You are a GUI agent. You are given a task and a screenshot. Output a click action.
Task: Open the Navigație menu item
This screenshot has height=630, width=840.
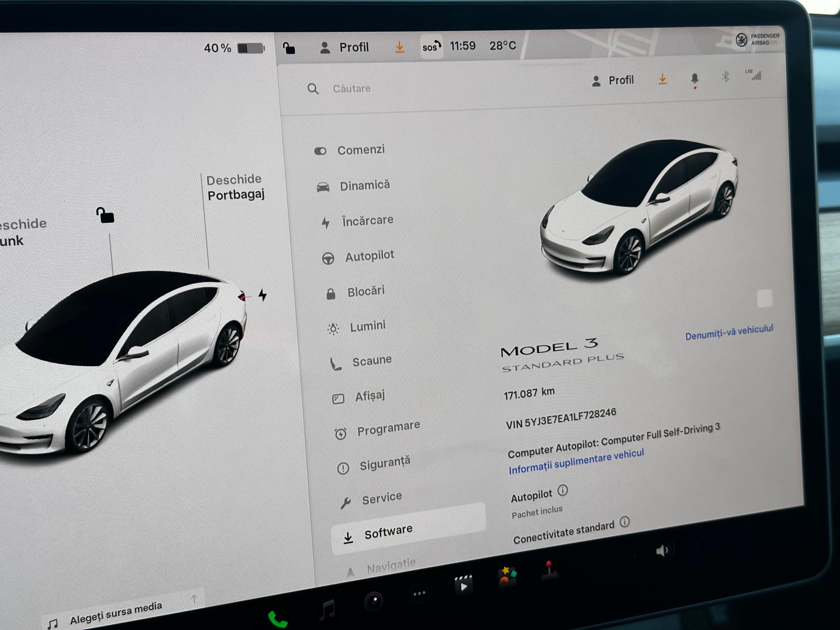381,568
